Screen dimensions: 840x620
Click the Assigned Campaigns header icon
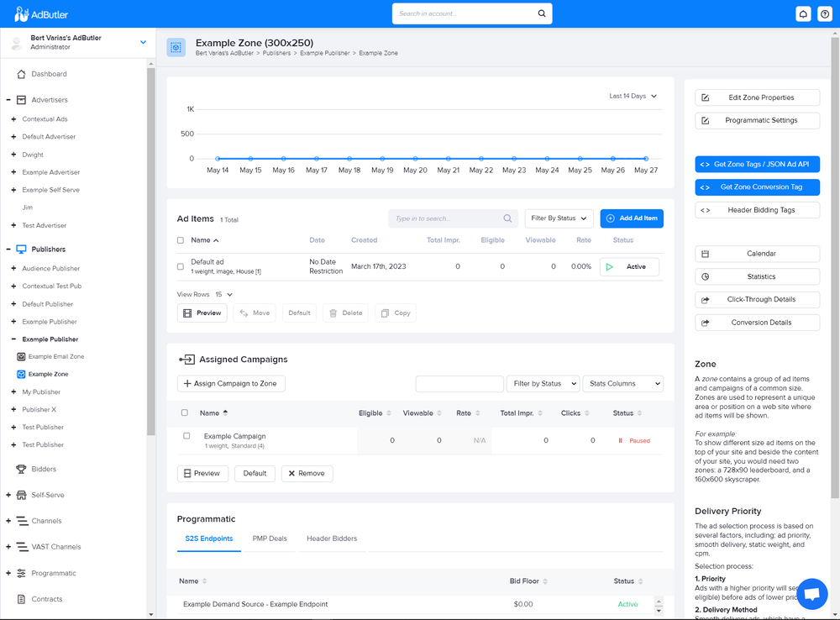coord(186,360)
